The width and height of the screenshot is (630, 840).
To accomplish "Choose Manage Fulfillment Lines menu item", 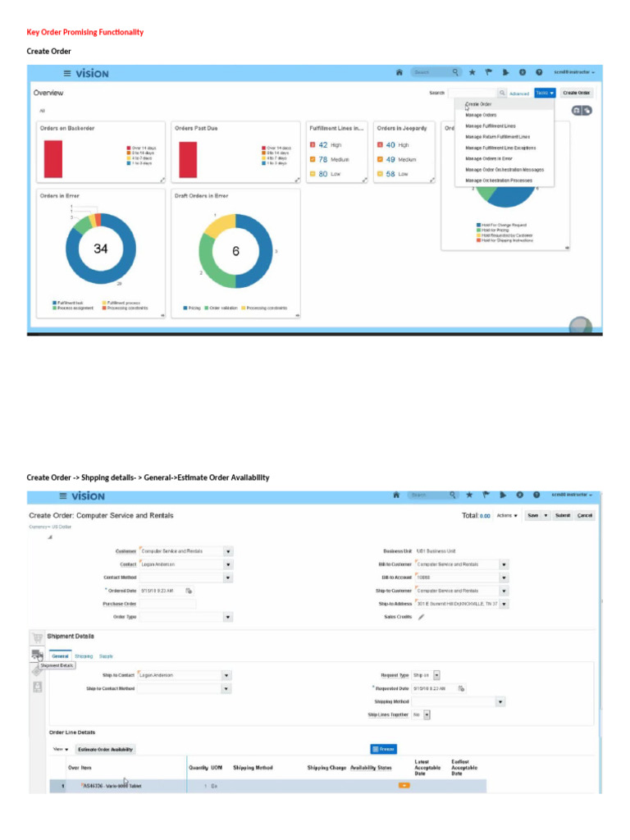I will pos(491,126).
